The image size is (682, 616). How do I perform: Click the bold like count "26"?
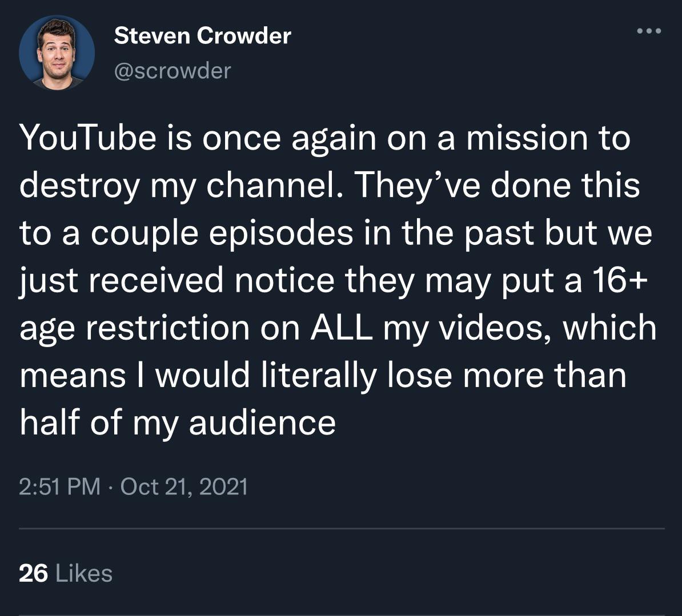tap(33, 573)
